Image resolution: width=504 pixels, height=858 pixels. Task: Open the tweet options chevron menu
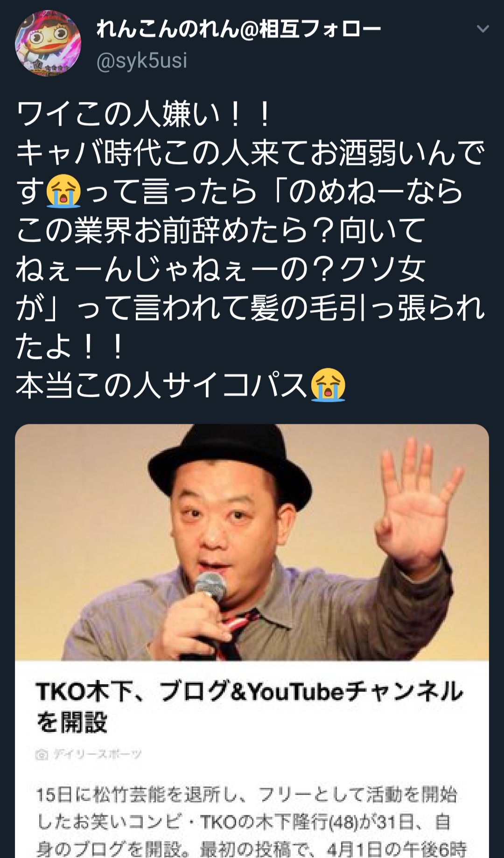[483, 29]
